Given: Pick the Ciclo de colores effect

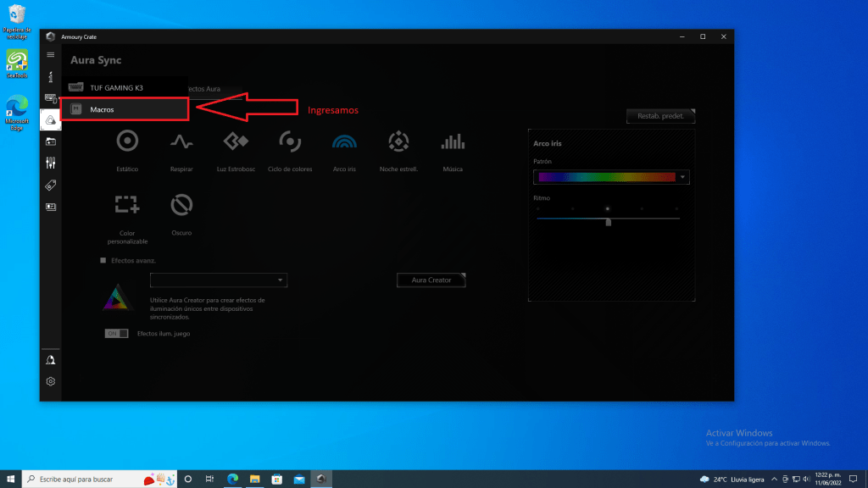Looking at the screenshot, I should pos(290,141).
